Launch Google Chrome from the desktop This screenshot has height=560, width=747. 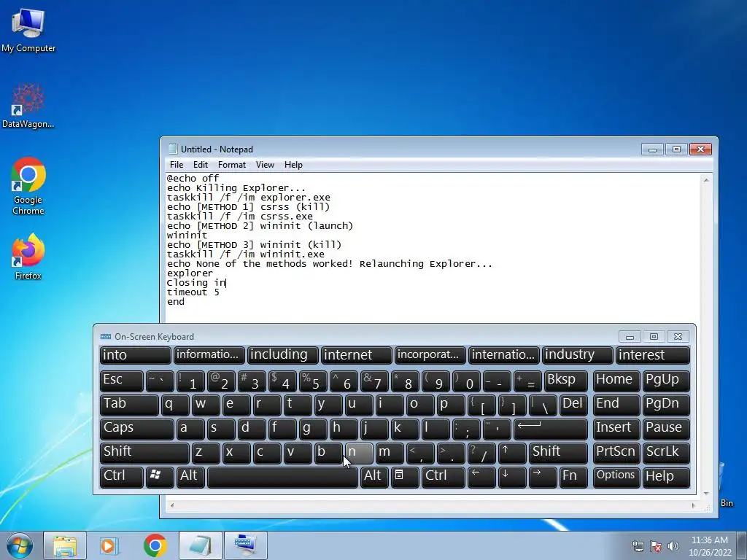(x=28, y=186)
